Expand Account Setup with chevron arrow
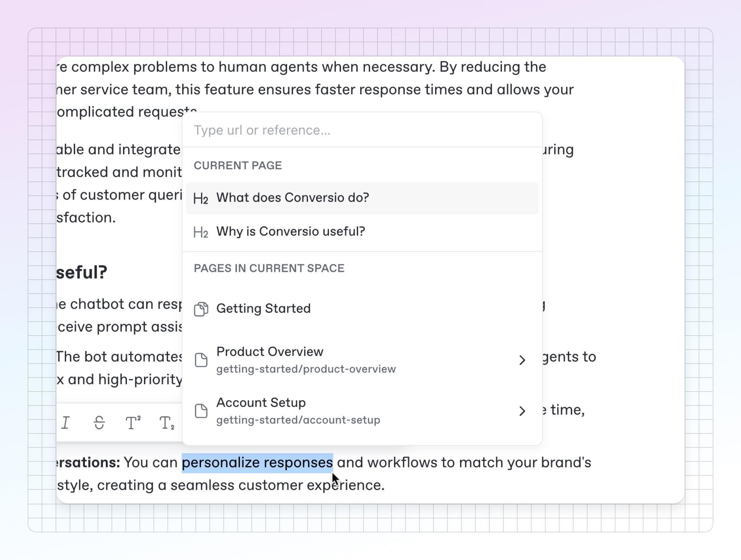 (x=522, y=411)
